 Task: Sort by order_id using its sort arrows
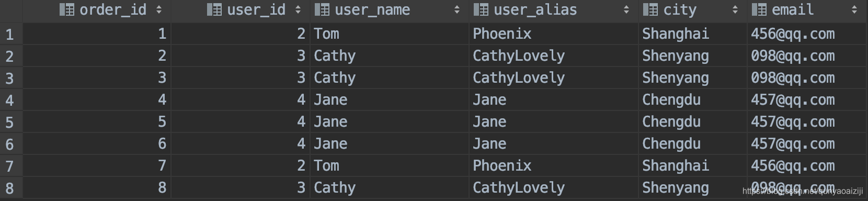pos(159,9)
